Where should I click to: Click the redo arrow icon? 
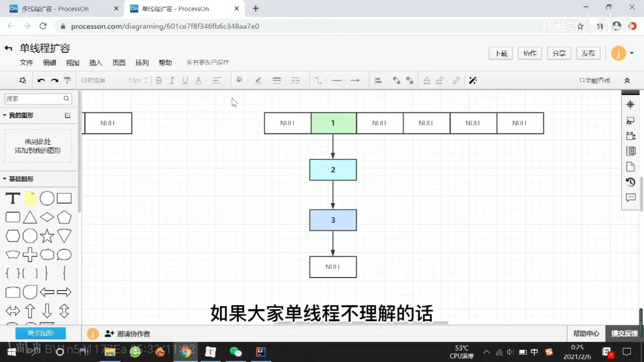[x=54, y=80]
